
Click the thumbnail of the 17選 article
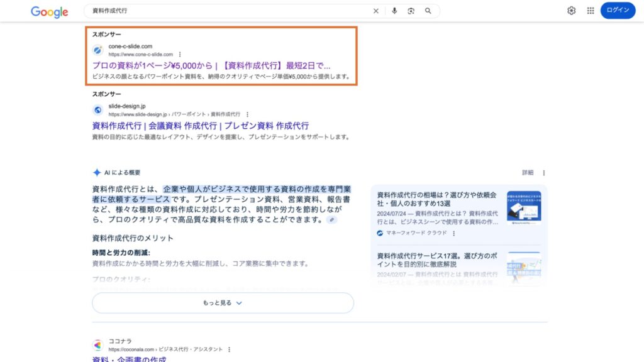tap(524, 268)
